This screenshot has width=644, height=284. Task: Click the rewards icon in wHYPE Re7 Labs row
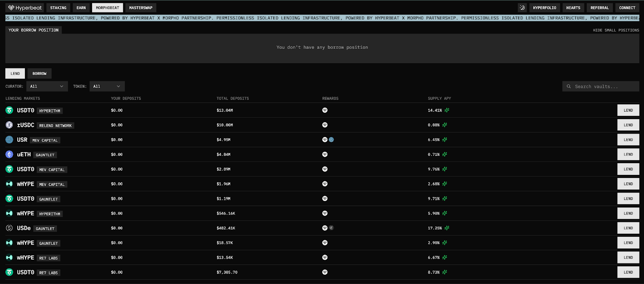(325, 257)
